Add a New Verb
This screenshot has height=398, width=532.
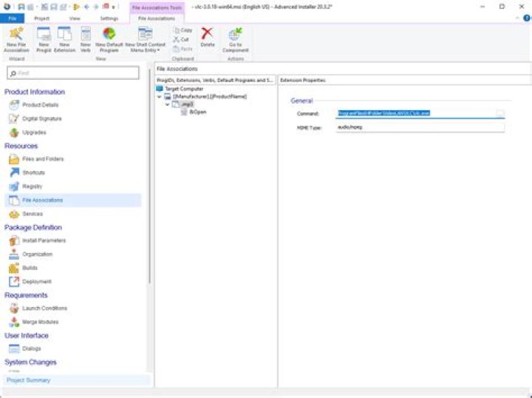[x=86, y=40]
